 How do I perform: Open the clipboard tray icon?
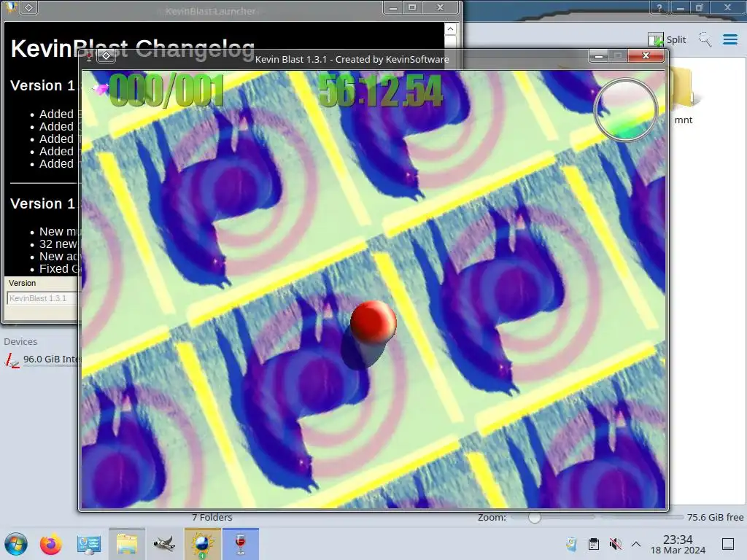pos(594,544)
